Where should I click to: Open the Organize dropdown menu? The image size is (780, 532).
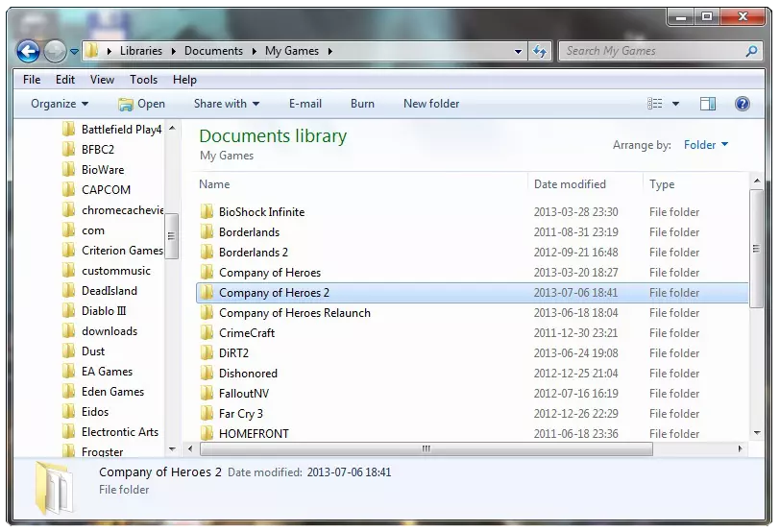click(x=60, y=104)
